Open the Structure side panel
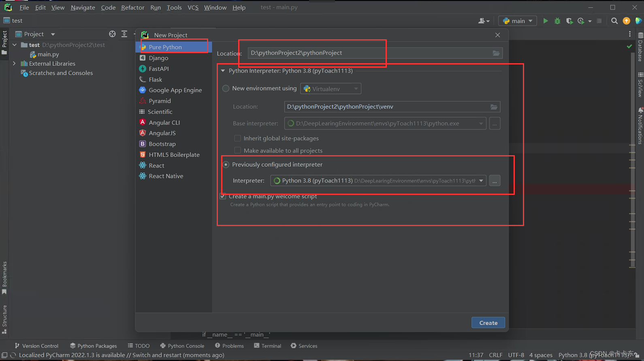Screen dimensions: 644x361 pyautogui.click(x=4, y=319)
